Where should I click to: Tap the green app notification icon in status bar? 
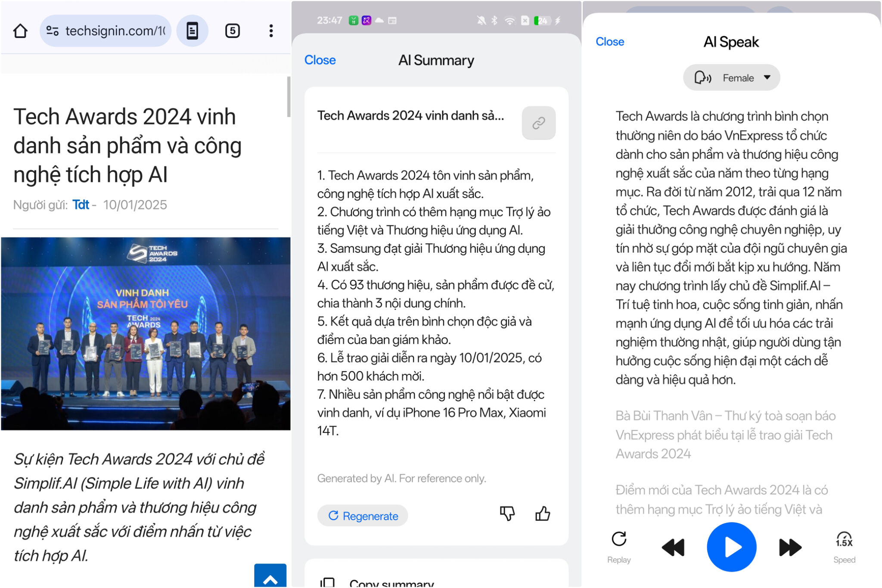pyautogui.click(x=354, y=20)
